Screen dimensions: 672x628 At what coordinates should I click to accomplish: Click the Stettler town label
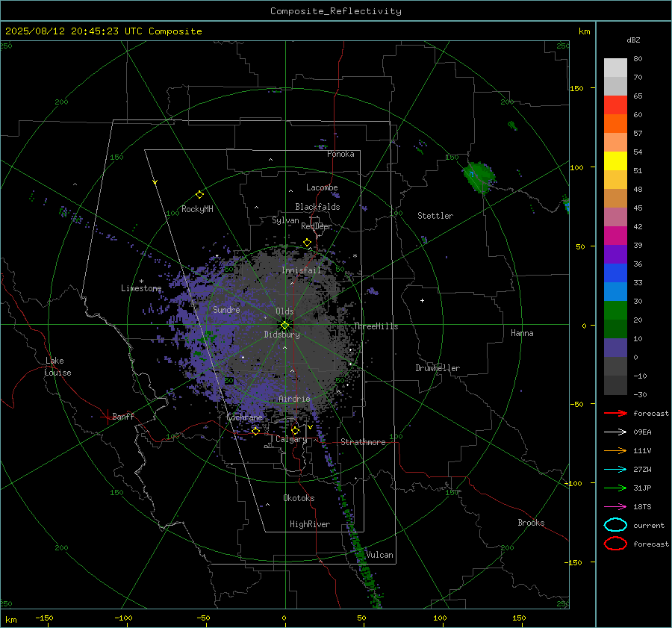point(435,216)
